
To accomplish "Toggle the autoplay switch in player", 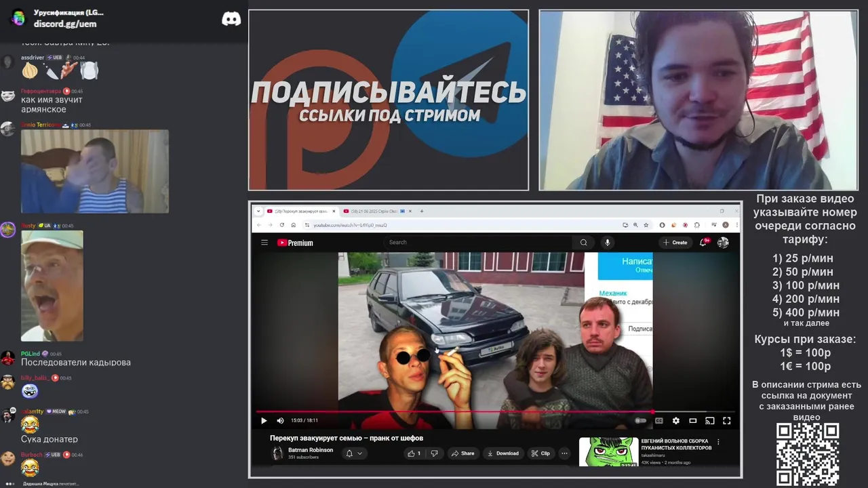I will (x=640, y=420).
